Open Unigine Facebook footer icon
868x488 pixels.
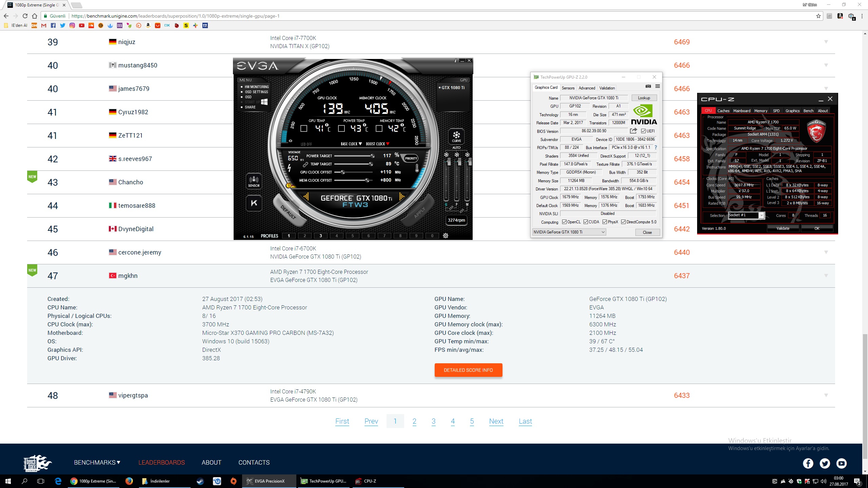[x=808, y=463]
